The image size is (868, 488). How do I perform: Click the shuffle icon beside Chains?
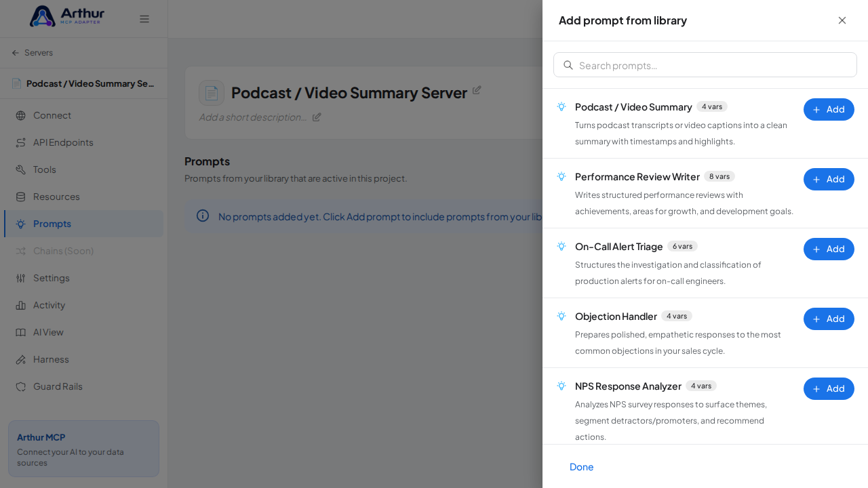(x=20, y=251)
